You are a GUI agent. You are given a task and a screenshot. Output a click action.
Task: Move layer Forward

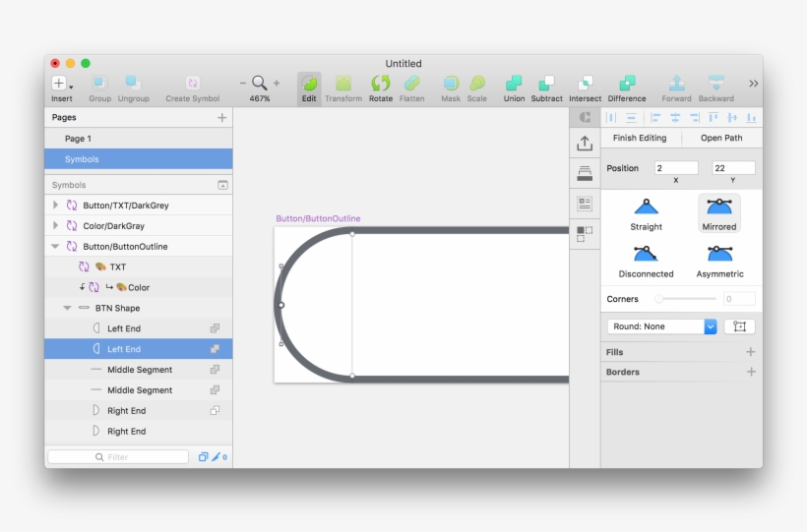[x=676, y=84]
